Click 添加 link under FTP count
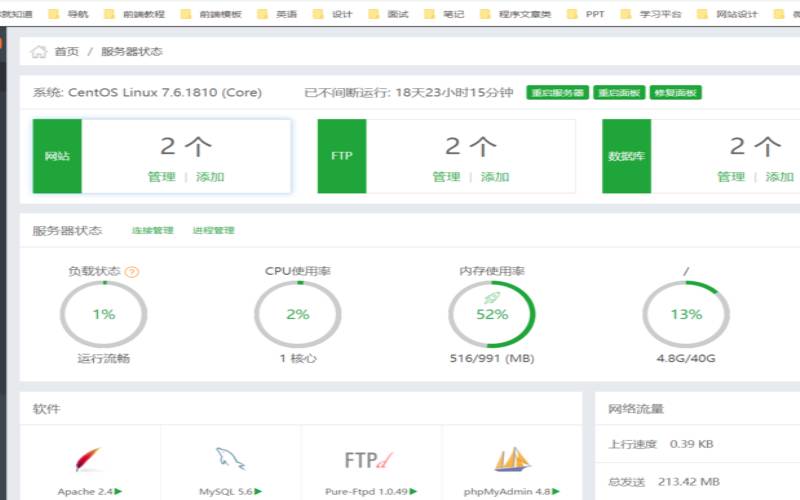 click(x=495, y=177)
